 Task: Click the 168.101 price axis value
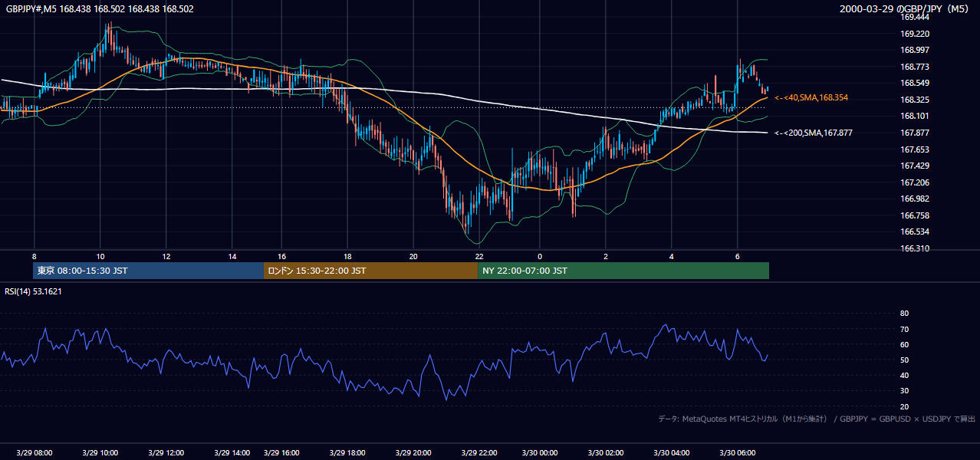pos(915,116)
